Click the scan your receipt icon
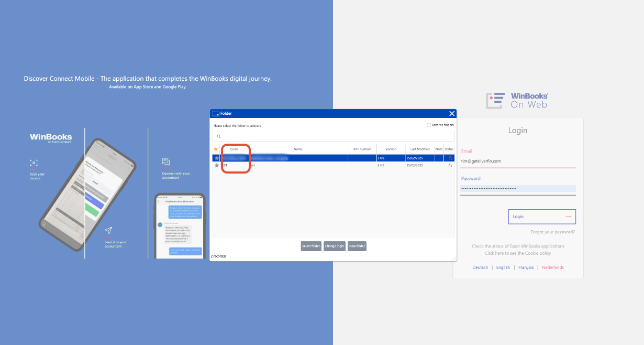644x345 pixels. pos(34,163)
